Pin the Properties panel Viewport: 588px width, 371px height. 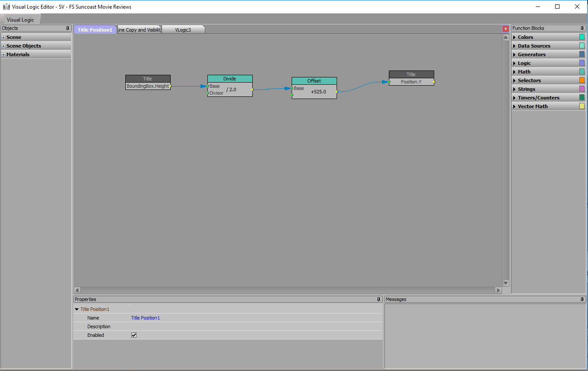[x=378, y=299]
